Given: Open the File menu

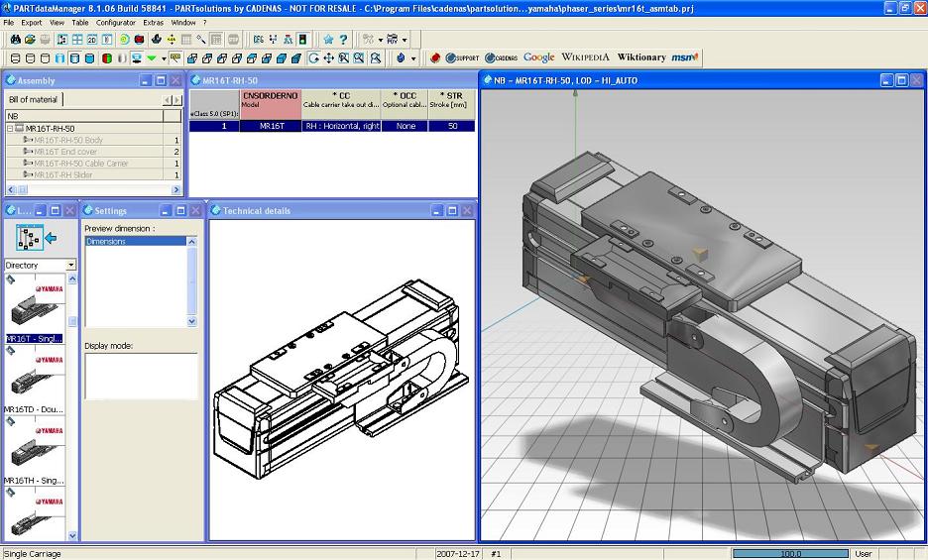Looking at the screenshot, I should [9, 23].
